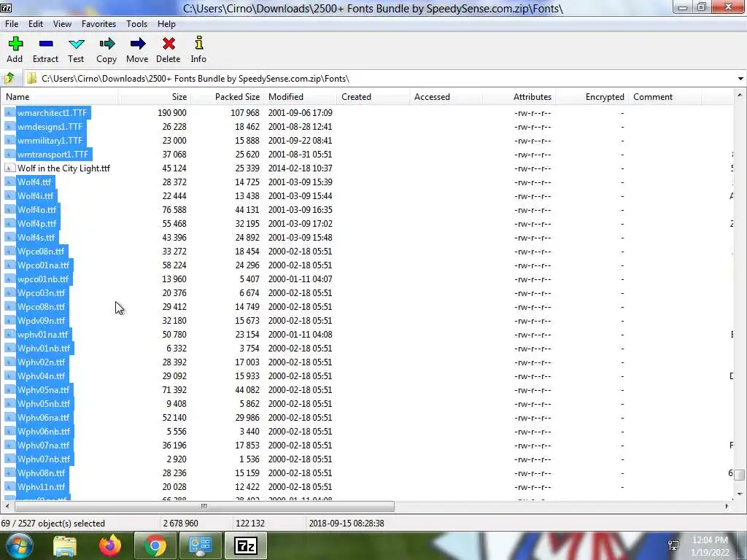Select the wmmilitary1.TTF file
The width and height of the screenshot is (747, 560).
point(50,141)
